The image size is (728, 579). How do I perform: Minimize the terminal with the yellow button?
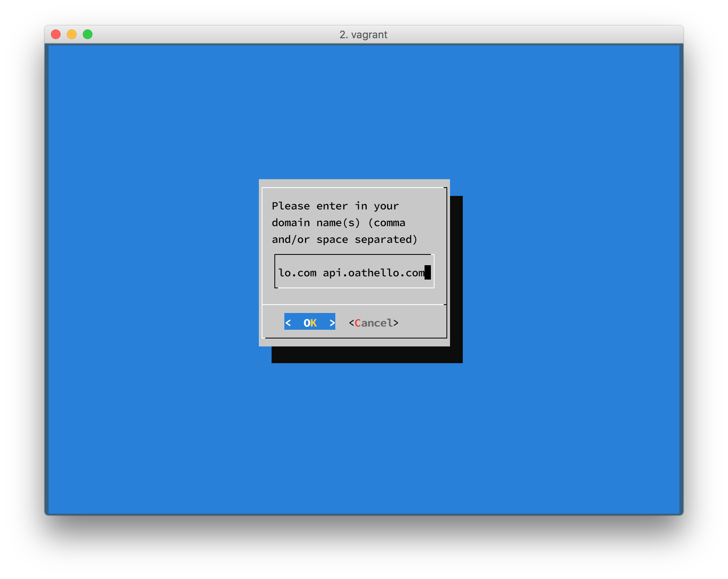pos(72,35)
